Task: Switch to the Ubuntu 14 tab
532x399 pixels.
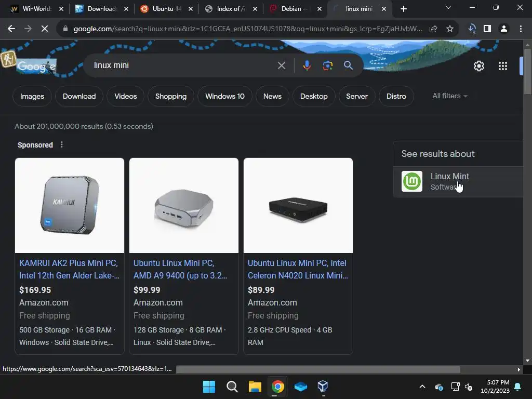Action: coord(166,9)
